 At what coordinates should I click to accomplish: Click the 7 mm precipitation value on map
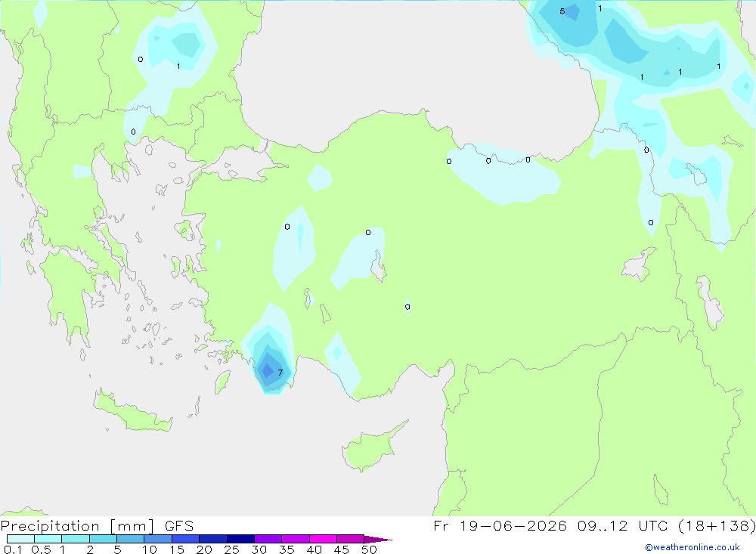[280, 372]
